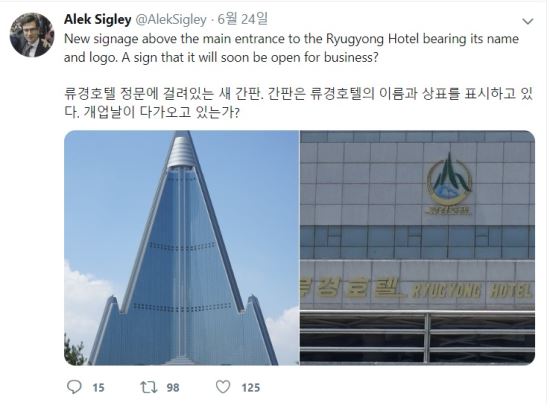Expand the tweet options chevron
The width and height of the screenshot is (550, 408).
528,21
